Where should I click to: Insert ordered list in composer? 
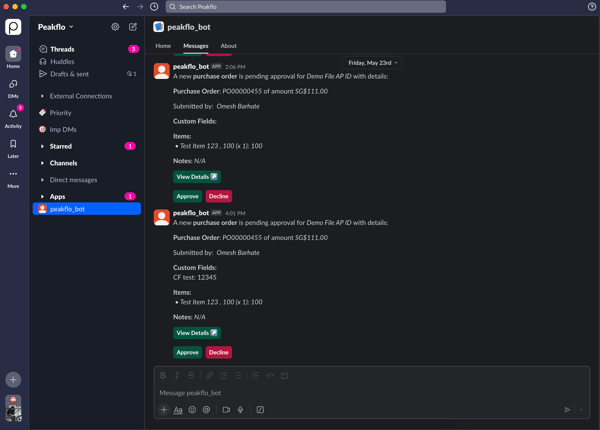[x=223, y=375]
